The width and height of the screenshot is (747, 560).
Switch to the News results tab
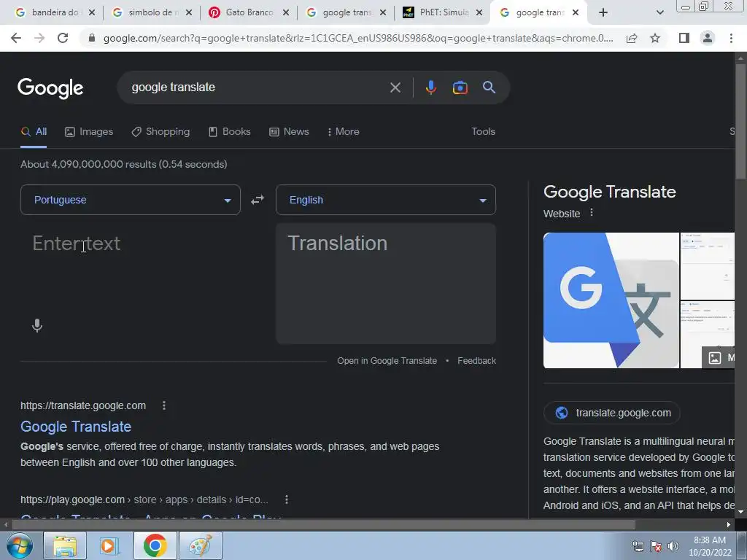tap(289, 132)
